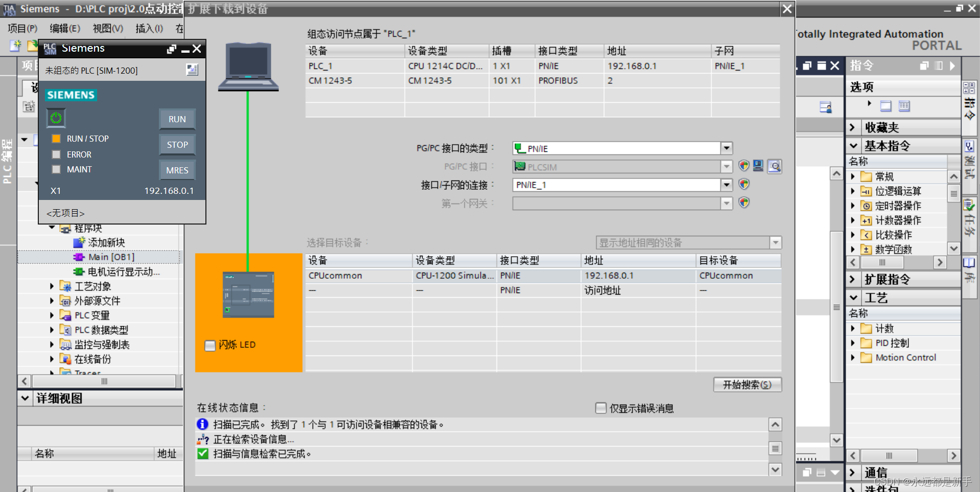The image size is (980, 492).
Task: Open the 编辑(E) menu
Action: tap(65, 29)
